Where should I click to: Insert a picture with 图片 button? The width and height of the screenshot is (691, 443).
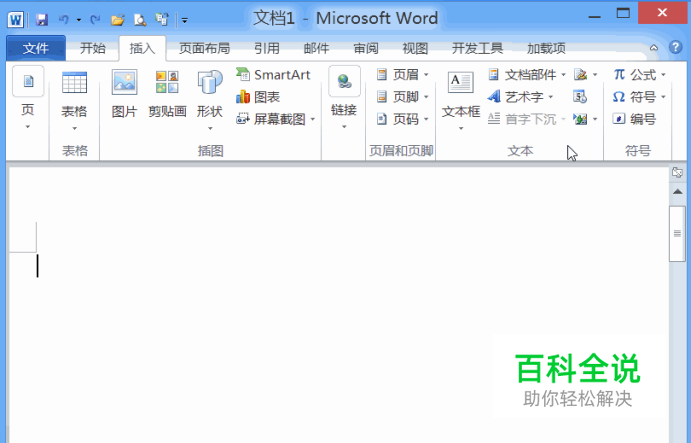(x=124, y=94)
